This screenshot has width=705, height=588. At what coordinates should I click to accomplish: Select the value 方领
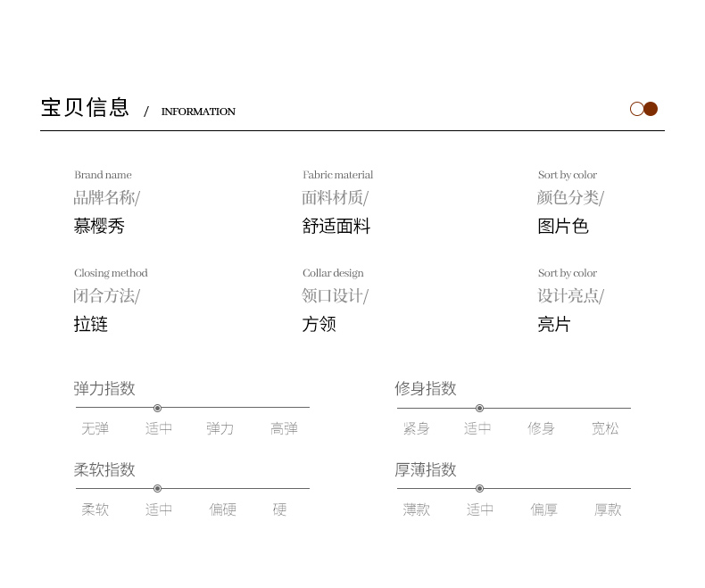coord(319,324)
